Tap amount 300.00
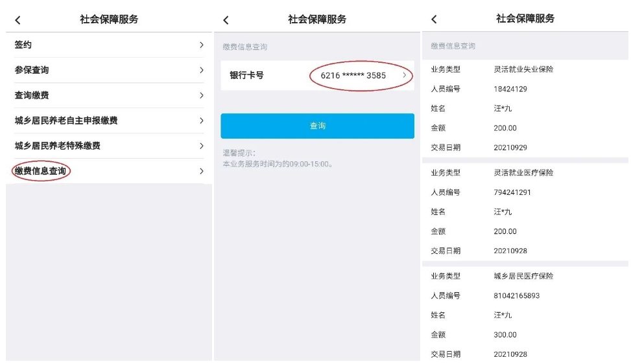This screenshot has height=364, width=631. [505, 335]
